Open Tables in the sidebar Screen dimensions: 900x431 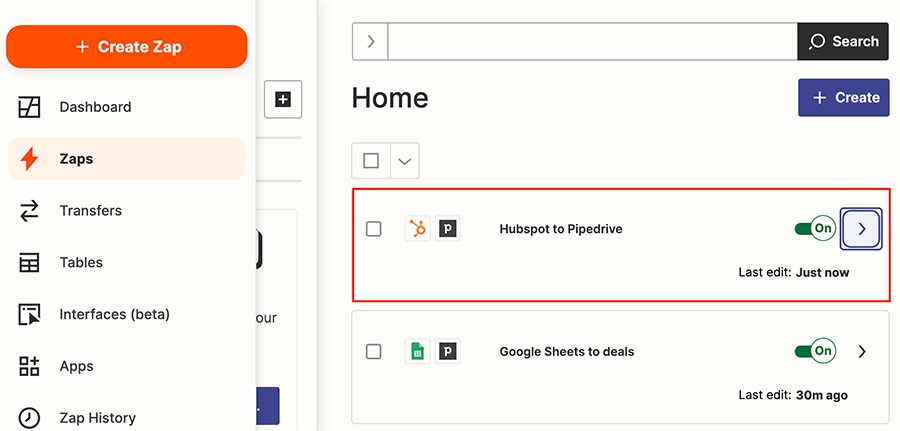[x=127, y=262]
